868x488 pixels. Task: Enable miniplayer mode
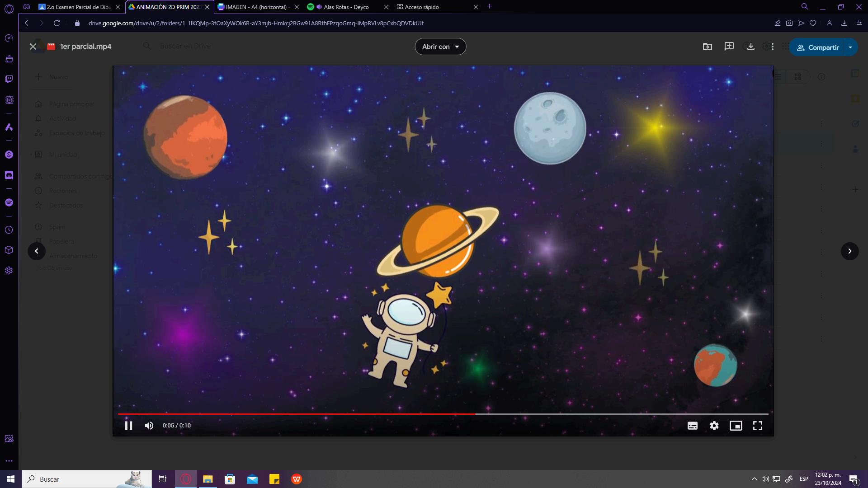click(736, 426)
